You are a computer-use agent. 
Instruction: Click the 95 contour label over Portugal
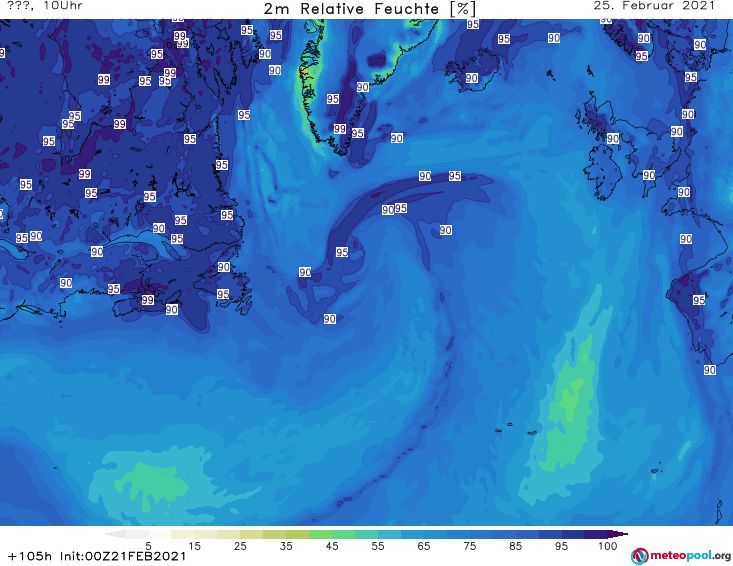699,300
